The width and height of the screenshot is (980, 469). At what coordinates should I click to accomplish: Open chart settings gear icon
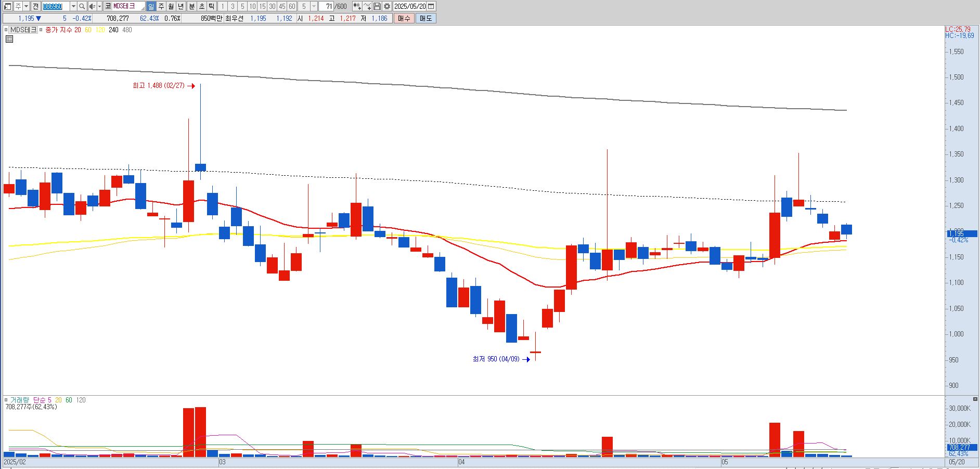387,6
